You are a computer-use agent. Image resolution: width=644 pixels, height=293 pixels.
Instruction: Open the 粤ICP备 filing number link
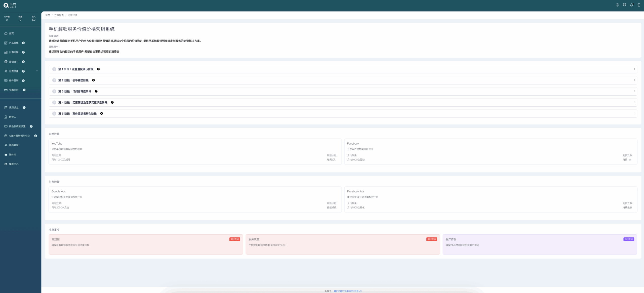click(x=348, y=291)
